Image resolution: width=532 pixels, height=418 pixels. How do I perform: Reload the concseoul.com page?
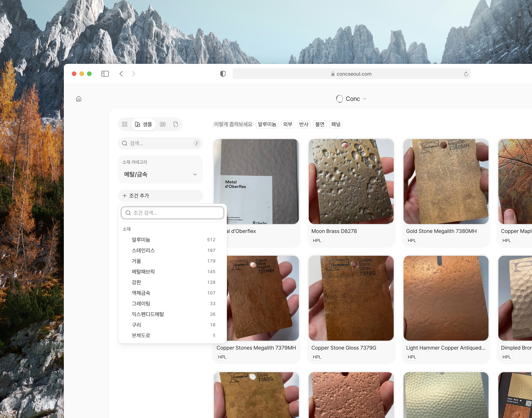tap(466, 74)
